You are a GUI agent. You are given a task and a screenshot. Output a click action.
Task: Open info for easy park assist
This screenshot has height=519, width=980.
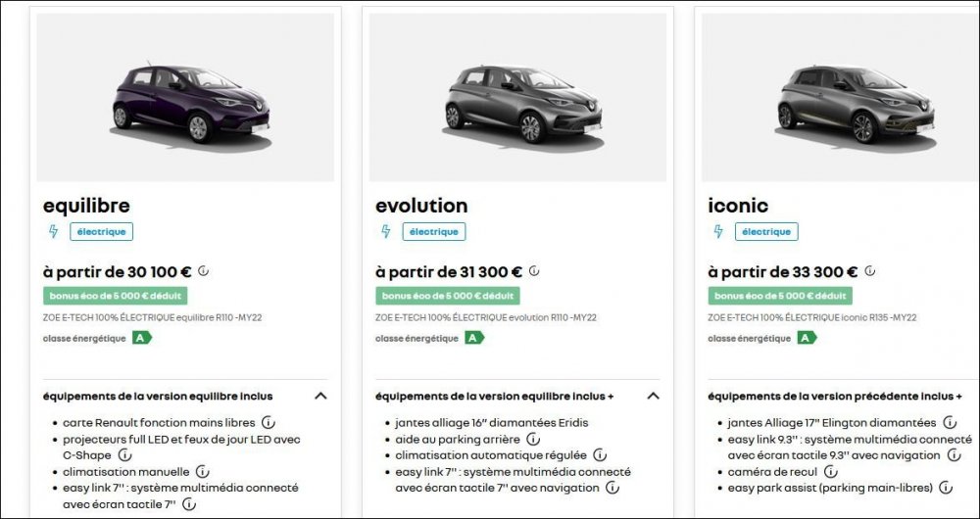tap(946, 488)
